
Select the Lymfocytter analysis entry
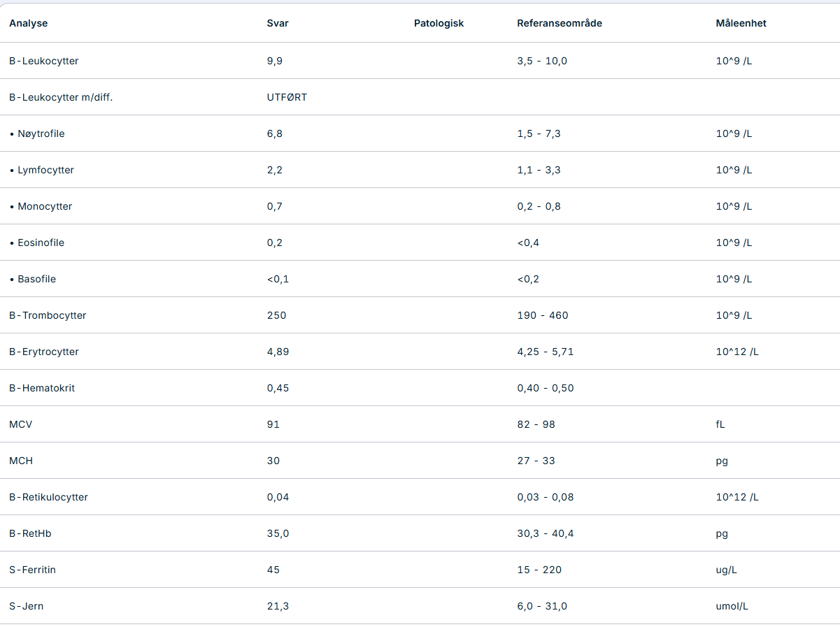pyautogui.click(x=45, y=170)
